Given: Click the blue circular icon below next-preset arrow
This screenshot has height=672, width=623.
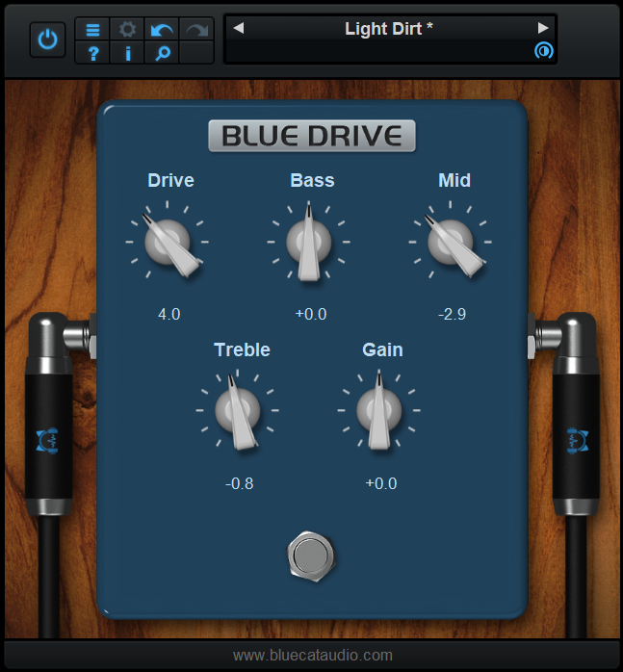Looking at the screenshot, I should point(544,51).
